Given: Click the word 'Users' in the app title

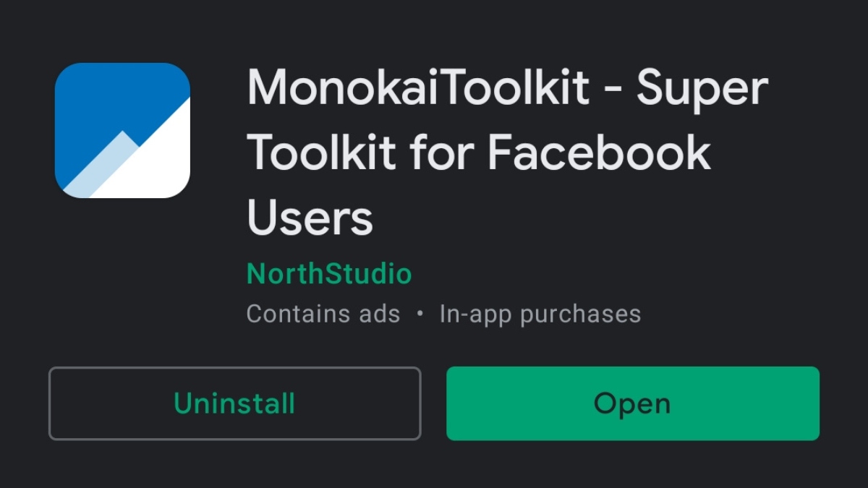Looking at the screenshot, I should [310, 217].
